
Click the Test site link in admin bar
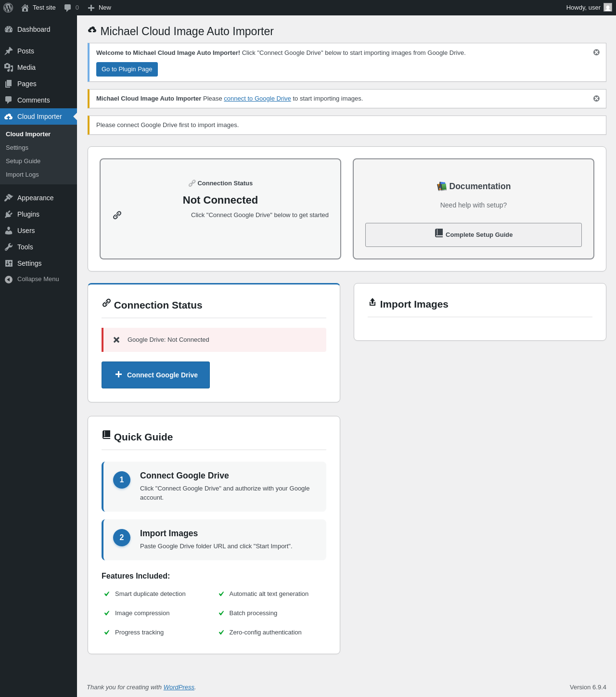coord(38,8)
